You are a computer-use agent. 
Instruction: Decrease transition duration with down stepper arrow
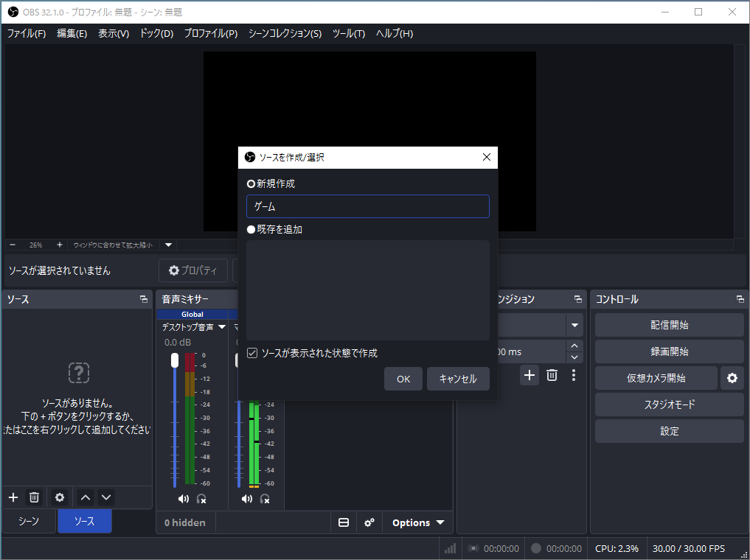[x=574, y=357]
